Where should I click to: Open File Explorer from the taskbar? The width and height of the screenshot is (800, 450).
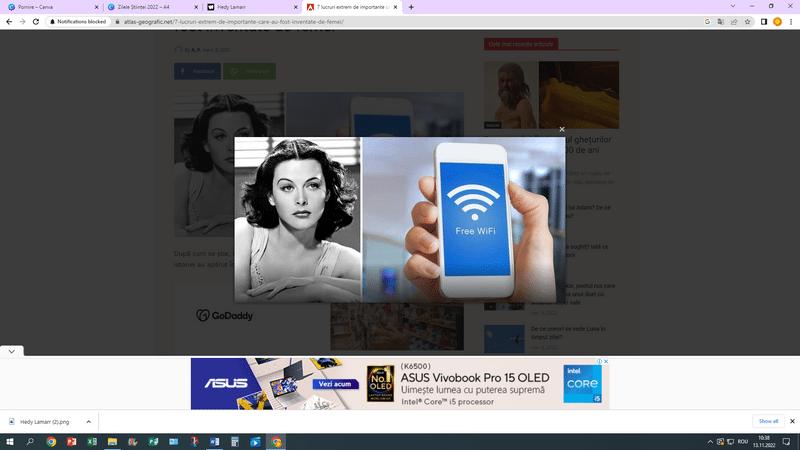click(112, 442)
